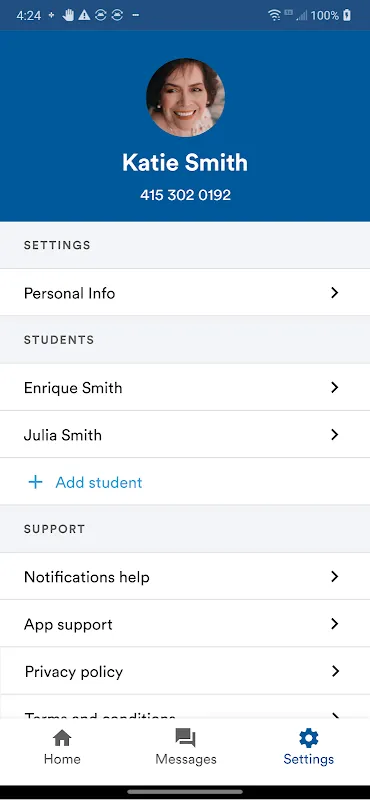Viewport: 370px width, 800px height.
Task: Tap Katie Smith's profile photo
Action: (185, 97)
